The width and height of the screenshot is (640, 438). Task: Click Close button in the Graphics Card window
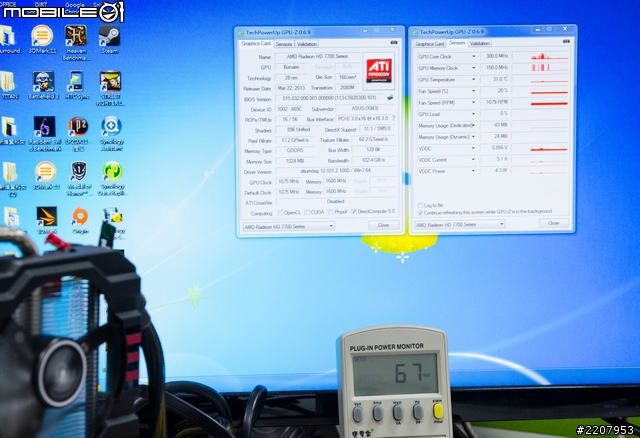pyautogui.click(x=383, y=225)
